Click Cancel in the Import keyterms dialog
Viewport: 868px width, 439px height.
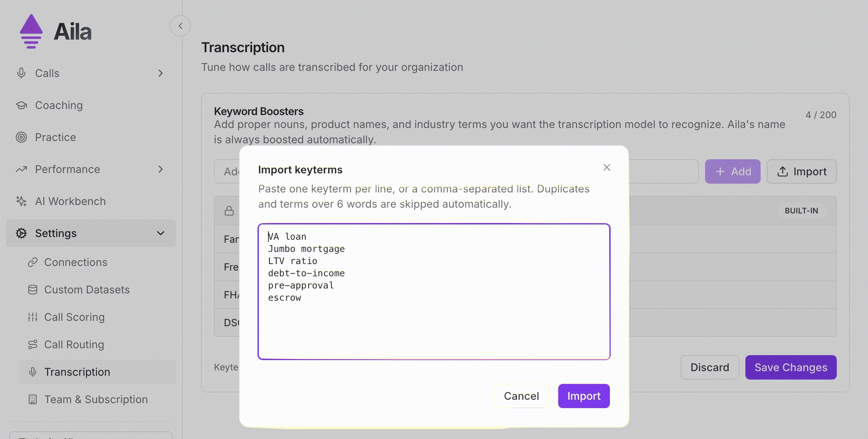click(x=522, y=396)
